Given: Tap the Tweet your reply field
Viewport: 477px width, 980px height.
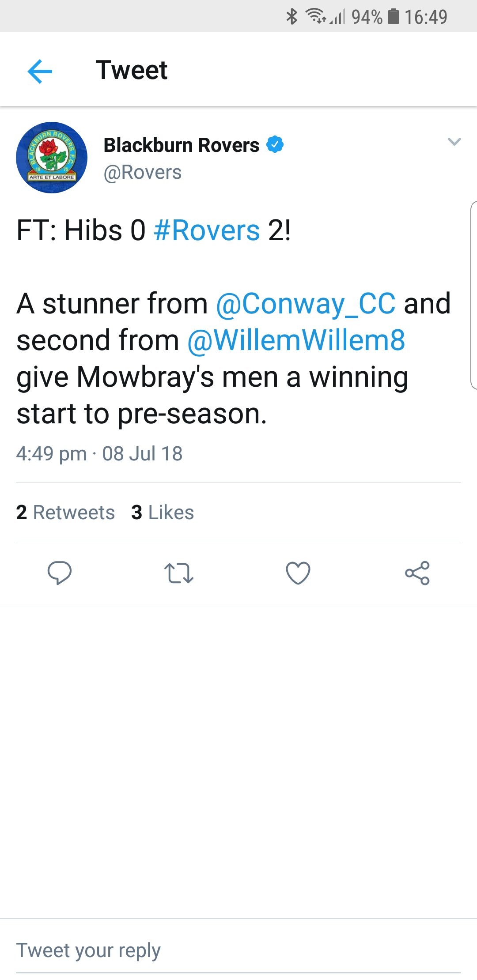Looking at the screenshot, I should tap(238, 950).
